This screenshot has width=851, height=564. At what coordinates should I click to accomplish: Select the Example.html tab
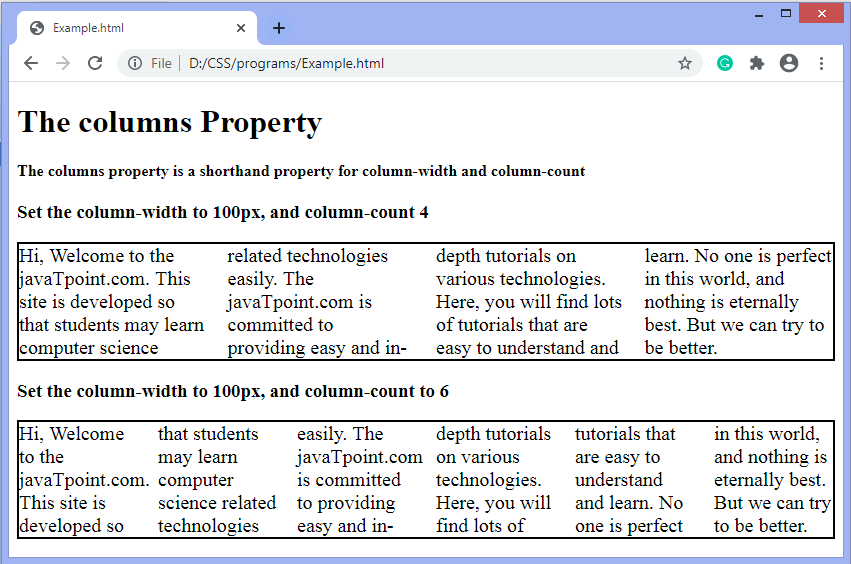137,28
